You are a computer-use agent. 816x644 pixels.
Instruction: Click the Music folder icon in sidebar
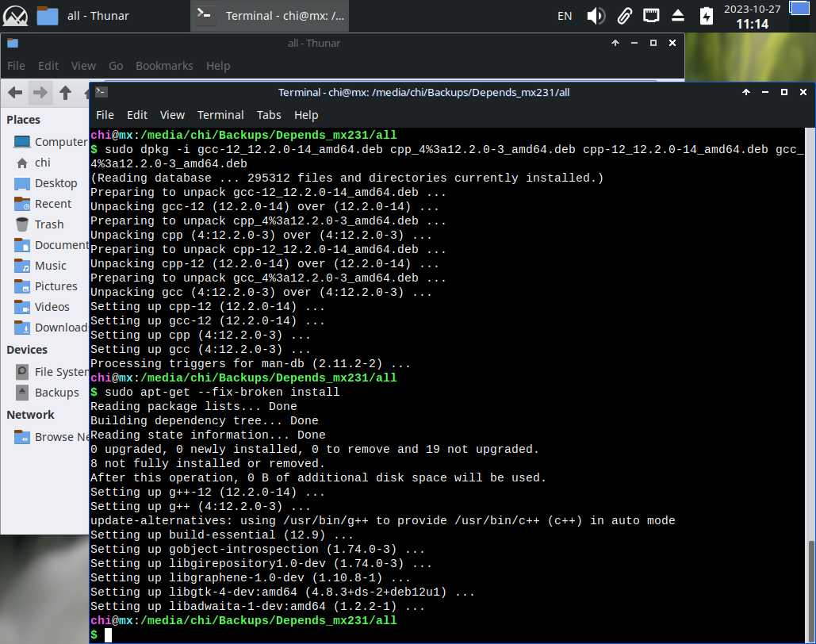click(x=22, y=266)
